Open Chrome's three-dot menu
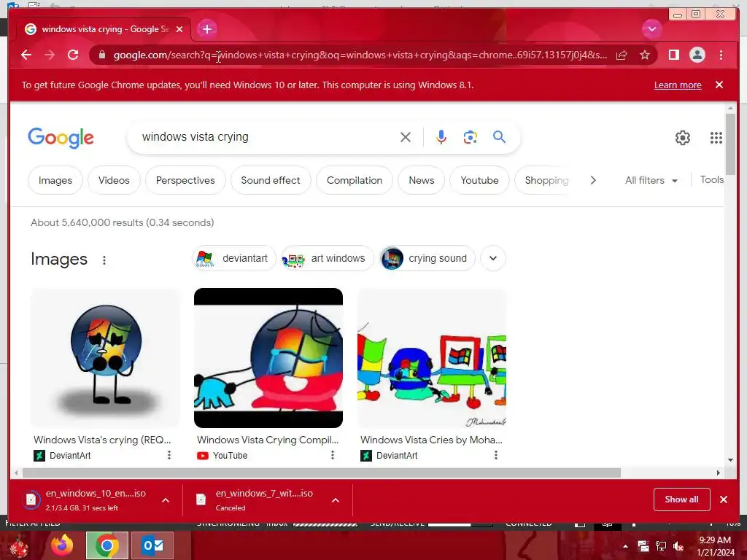The height and width of the screenshot is (560, 747). coord(721,55)
